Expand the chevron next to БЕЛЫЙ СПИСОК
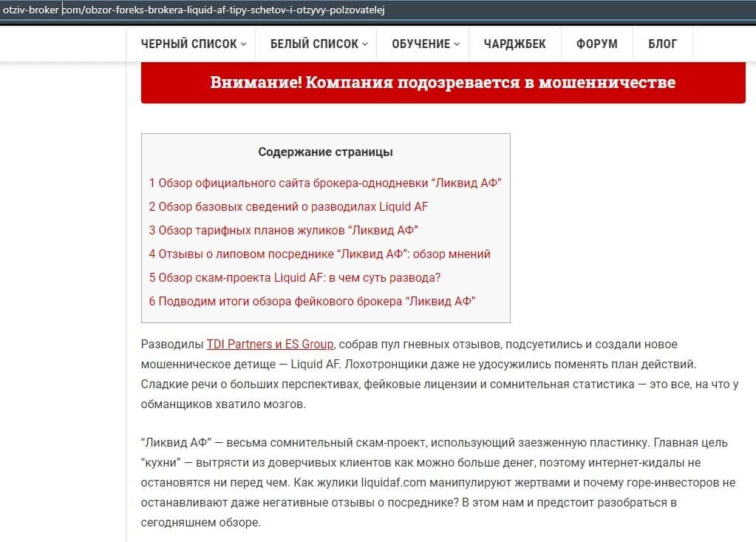The height and width of the screenshot is (542, 756). 365,44
